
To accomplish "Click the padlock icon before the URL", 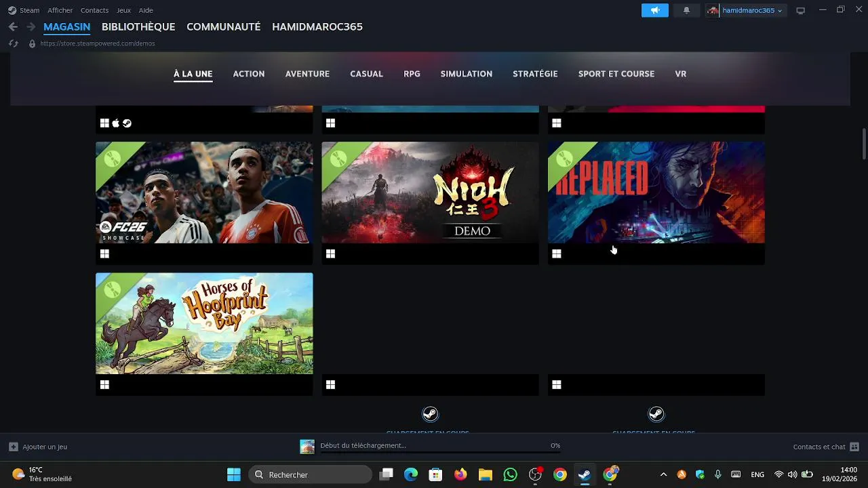I will pos(32,43).
